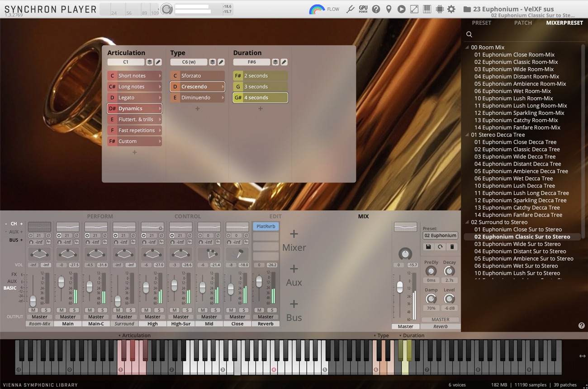Mute the Reverb mixer channel
The height and width of the screenshot is (389, 588).
click(258, 310)
